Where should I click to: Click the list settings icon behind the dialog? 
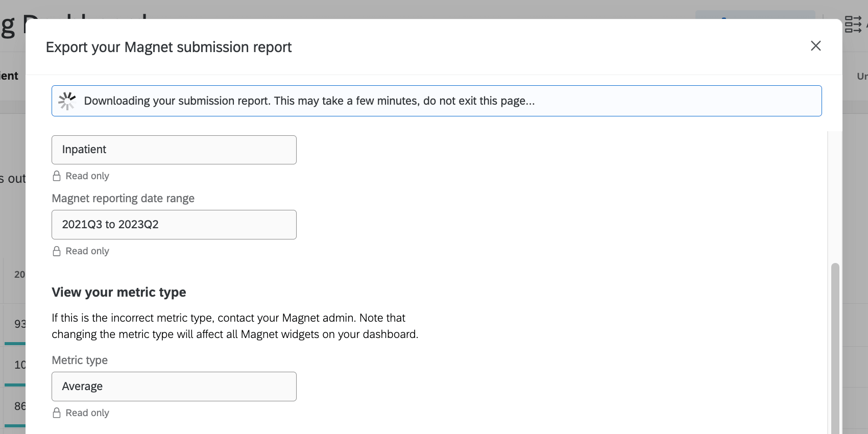(x=853, y=24)
